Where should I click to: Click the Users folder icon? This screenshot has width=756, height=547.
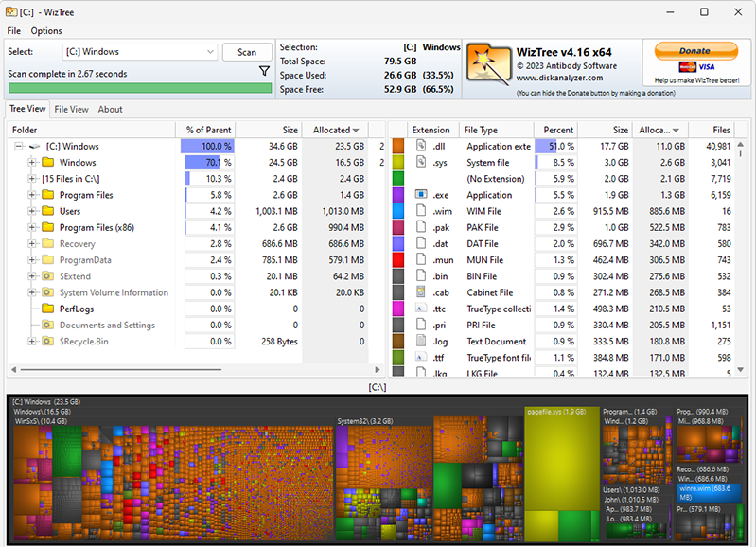[x=47, y=211]
